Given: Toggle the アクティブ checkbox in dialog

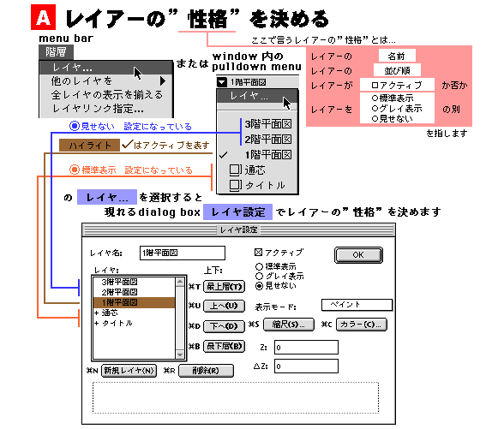Looking at the screenshot, I should [x=258, y=253].
